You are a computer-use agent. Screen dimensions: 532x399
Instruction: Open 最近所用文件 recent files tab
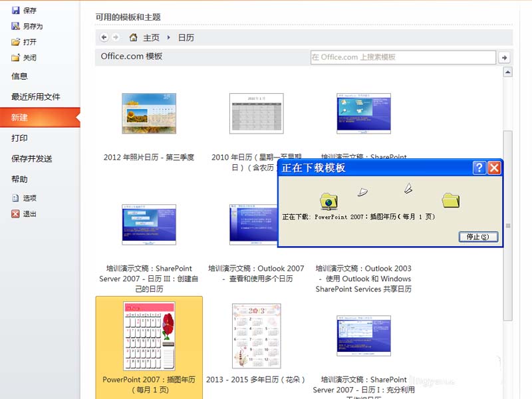36,97
